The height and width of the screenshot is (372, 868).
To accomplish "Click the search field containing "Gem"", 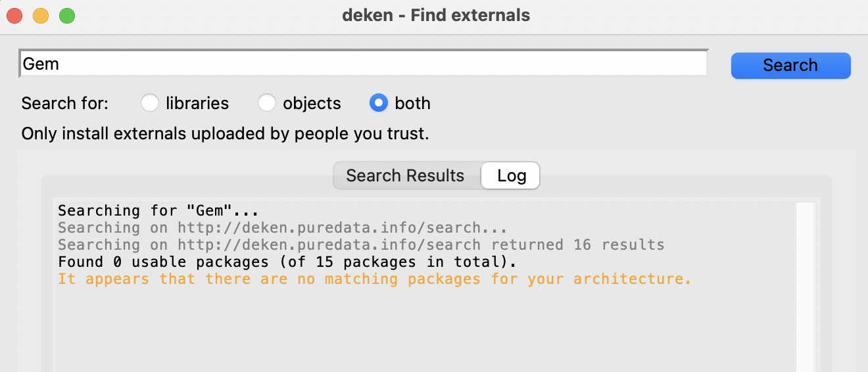I will (x=363, y=64).
